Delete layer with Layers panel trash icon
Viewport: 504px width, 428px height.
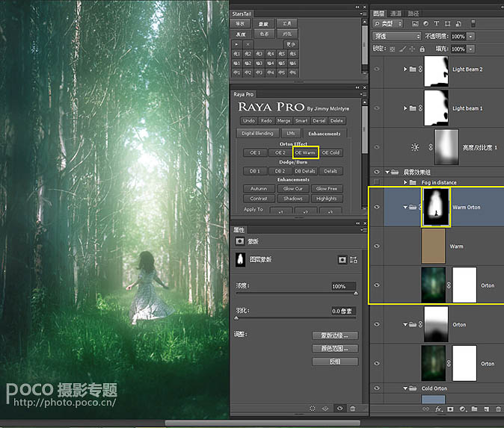498,409
